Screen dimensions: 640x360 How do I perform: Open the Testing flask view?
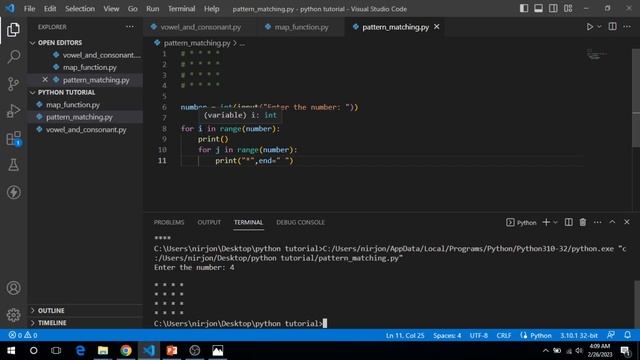[13, 165]
